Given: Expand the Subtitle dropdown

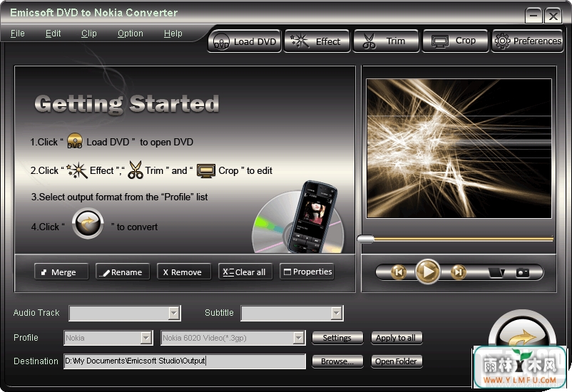Looking at the screenshot, I should (337, 313).
